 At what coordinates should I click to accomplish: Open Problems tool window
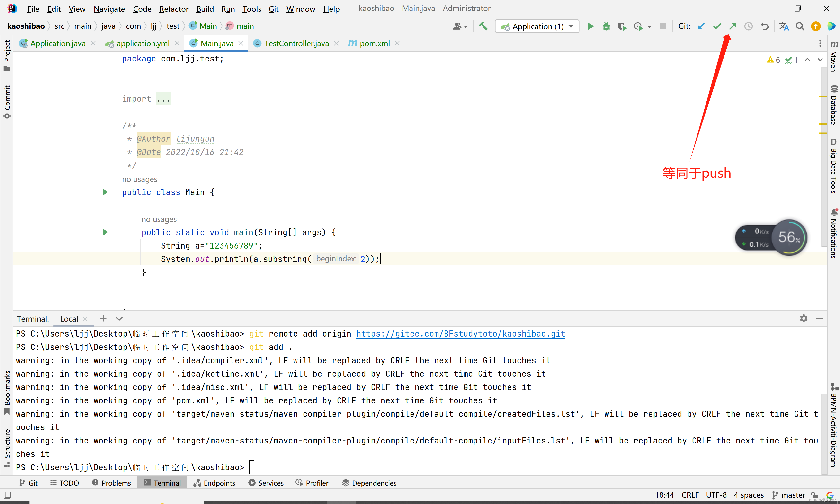111,483
